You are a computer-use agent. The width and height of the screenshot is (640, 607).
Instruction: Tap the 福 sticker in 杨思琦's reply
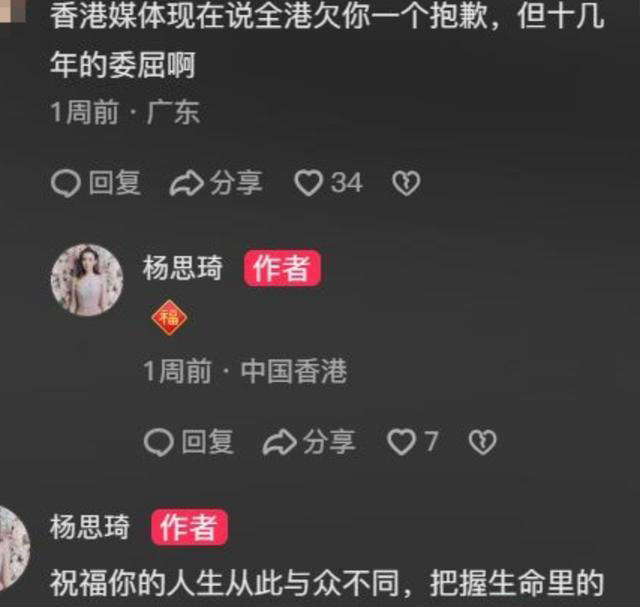pyautogui.click(x=169, y=318)
